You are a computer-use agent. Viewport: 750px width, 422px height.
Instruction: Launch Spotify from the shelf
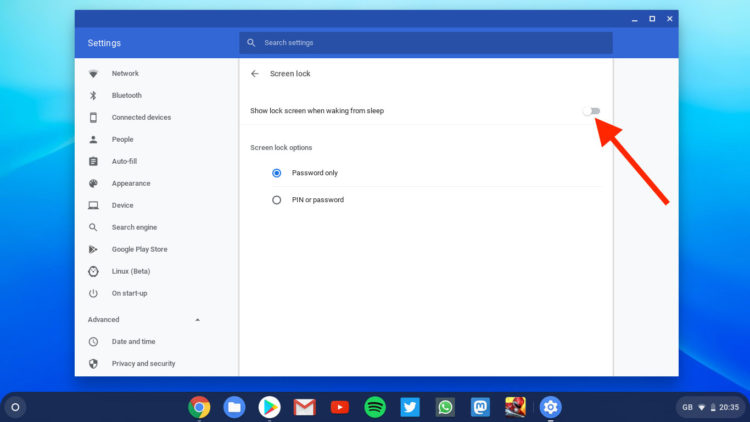(x=375, y=407)
